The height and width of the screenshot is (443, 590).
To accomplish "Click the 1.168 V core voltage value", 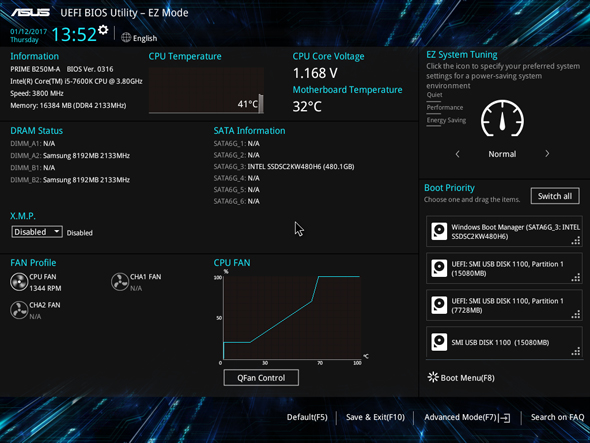I will [315, 73].
